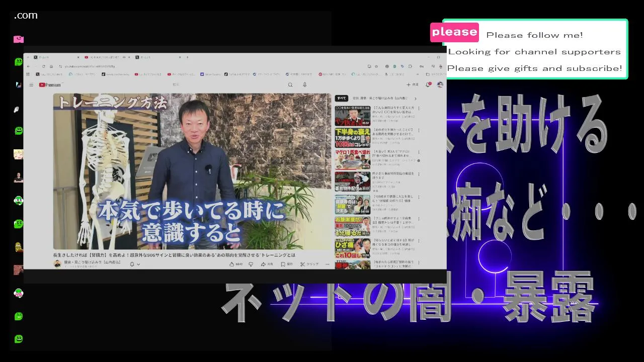The height and width of the screenshot is (362, 644).
Task: Activate voice search microphone icon
Action: click(x=304, y=85)
